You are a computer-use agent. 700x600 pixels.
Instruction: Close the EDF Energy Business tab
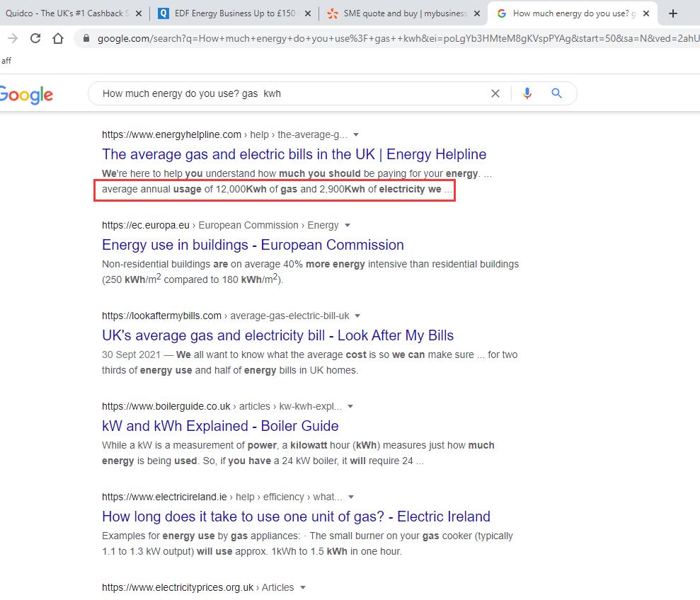pyautogui.click(x=308, y=13)
